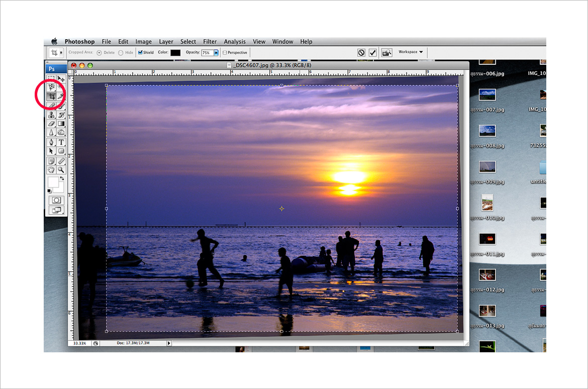
Task: Open the Image menu
Action: point(143,42)
